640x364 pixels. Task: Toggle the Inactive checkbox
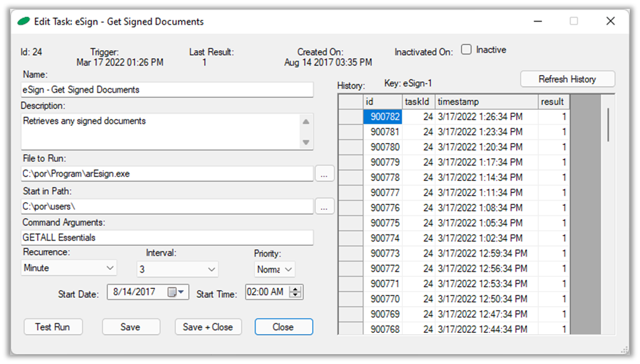click(x=466, y=50)
